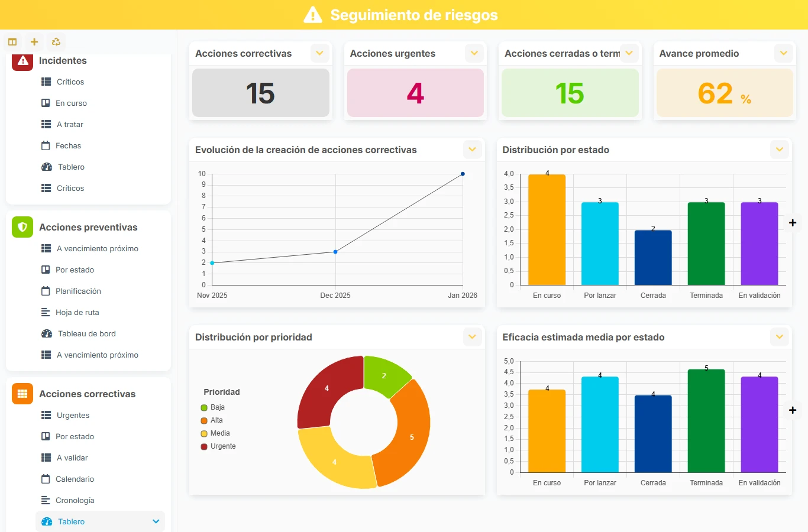Click the layout columns icon in the sidebar toolbar
The height and width of the screenshot is (532, 808).
tap(12, 42)
